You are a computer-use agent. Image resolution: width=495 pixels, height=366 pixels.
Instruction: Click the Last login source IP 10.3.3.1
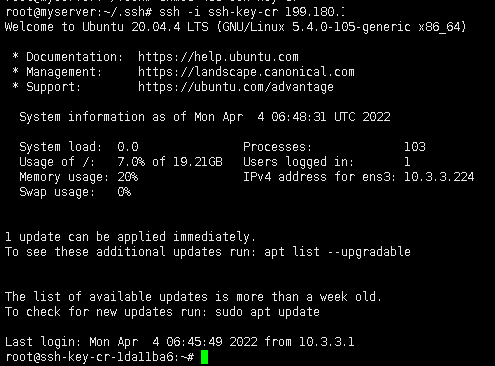coord(326,342)
